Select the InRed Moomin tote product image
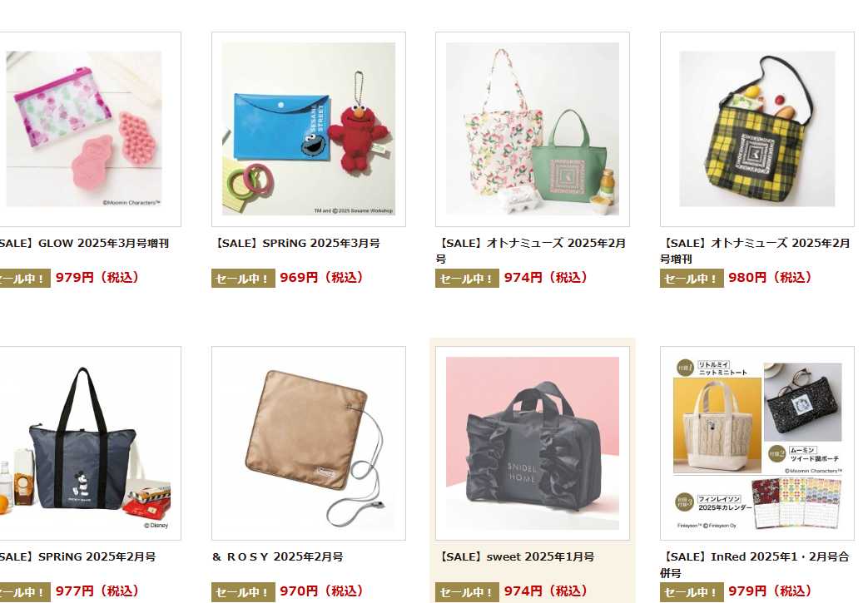 coord(756,443)
